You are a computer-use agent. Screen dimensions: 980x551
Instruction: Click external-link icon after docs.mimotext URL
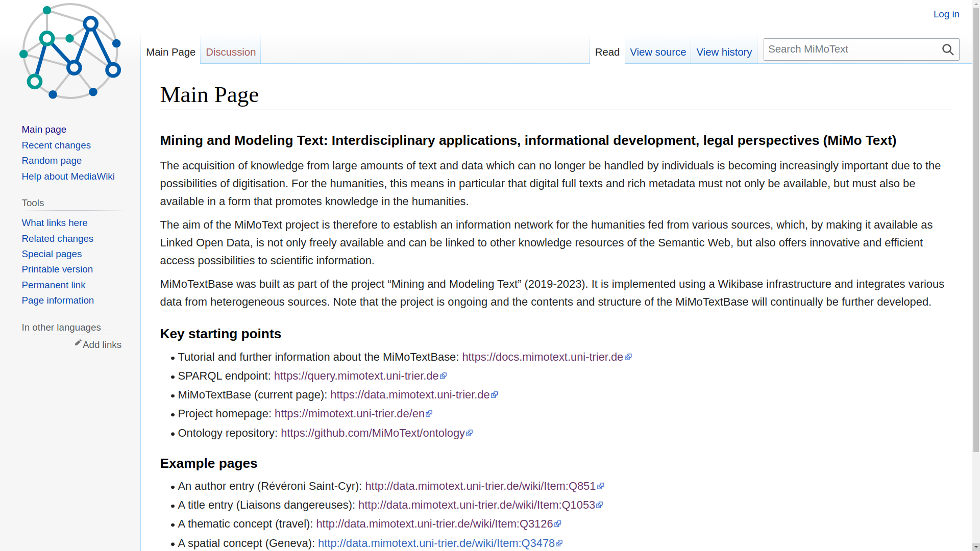628,357
